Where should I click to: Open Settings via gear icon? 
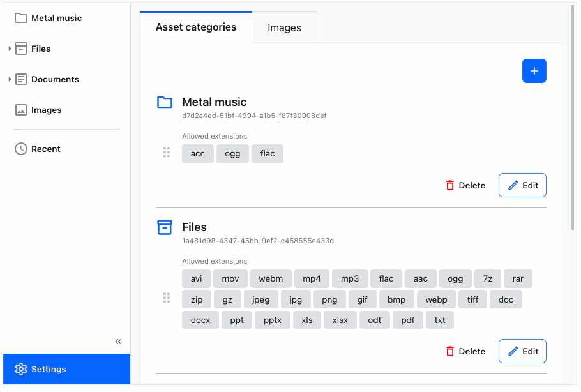tap(21, 369)
